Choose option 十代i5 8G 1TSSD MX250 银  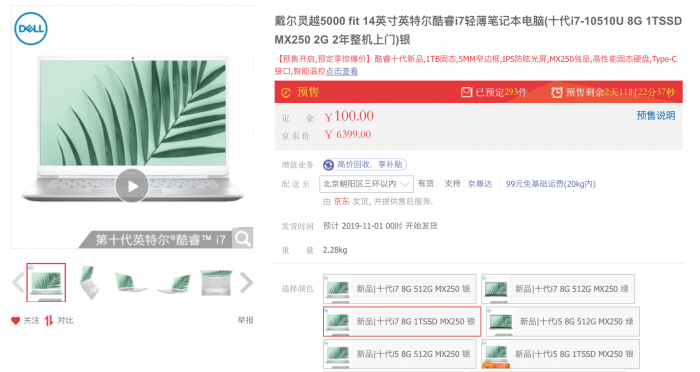pos(560,354)
